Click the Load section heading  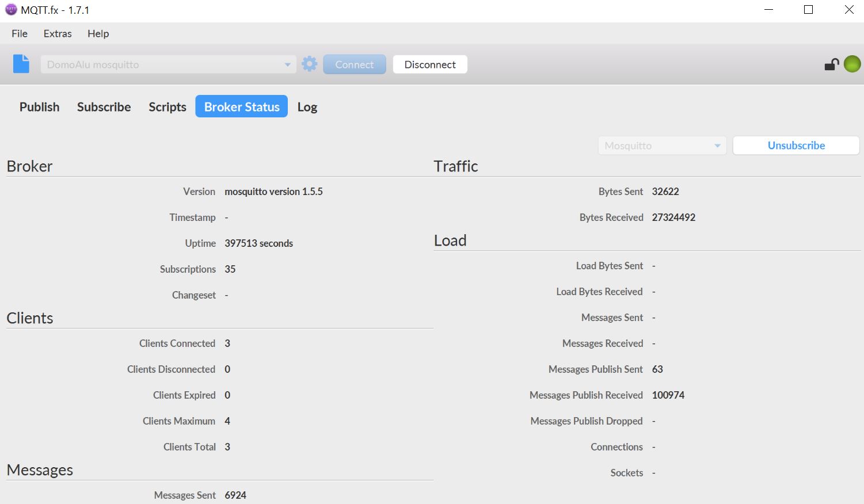tap(450, 240)
